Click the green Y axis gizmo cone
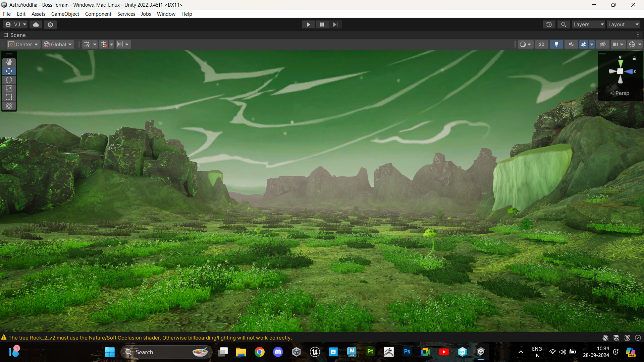 pyautogui.click(x=621, y=63)
